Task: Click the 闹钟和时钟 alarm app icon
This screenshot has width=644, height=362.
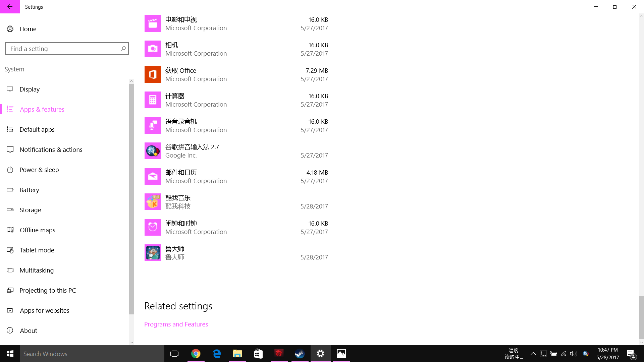Action: pyautogui.click(x=153, y=227)
